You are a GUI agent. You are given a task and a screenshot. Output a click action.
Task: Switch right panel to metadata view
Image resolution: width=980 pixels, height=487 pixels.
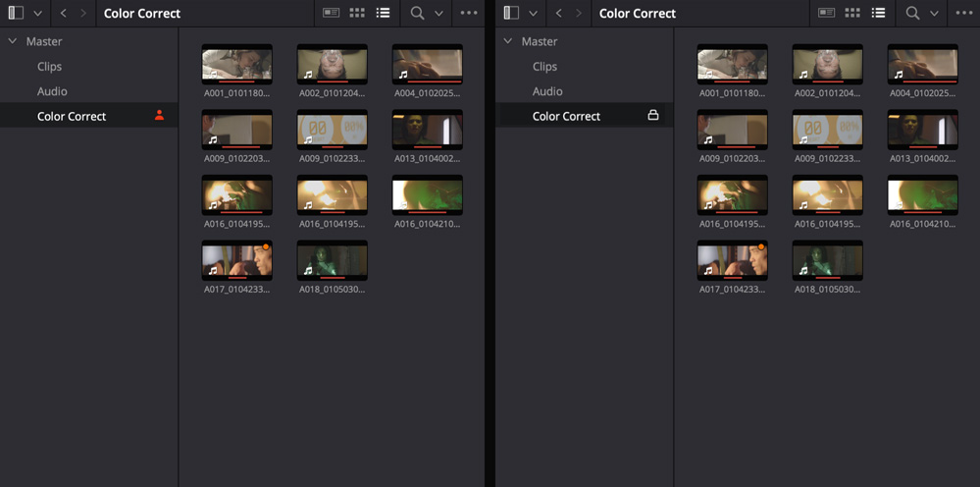827,13
